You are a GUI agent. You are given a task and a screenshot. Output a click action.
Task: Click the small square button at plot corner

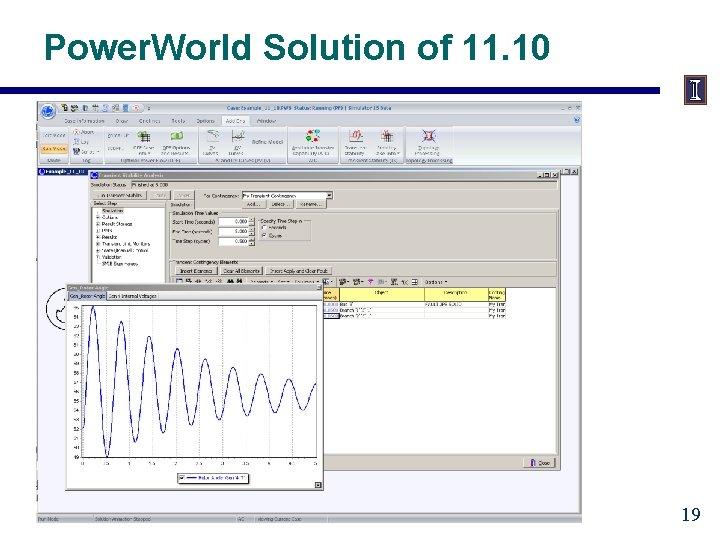tap(318, 485)
